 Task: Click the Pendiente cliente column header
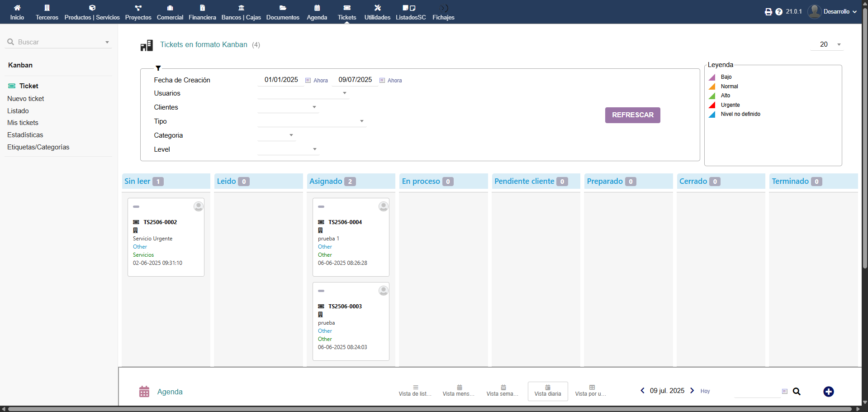coord(536,181)
